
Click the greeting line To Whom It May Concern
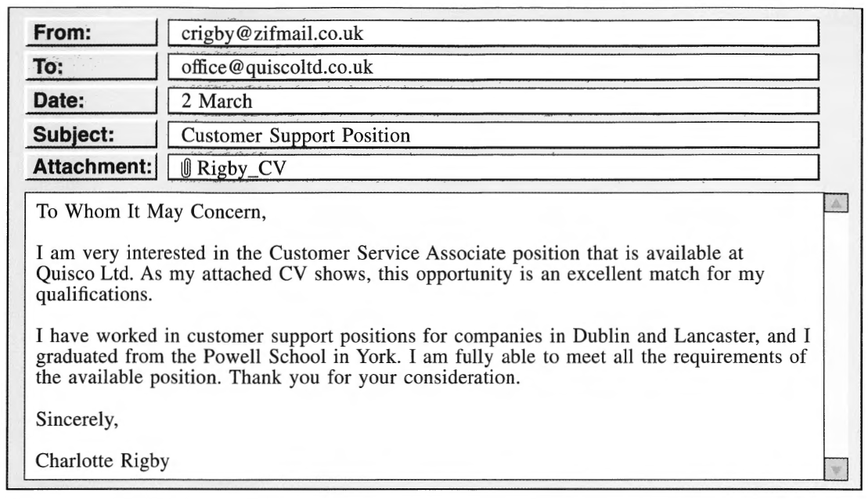[x=151, y=211]
